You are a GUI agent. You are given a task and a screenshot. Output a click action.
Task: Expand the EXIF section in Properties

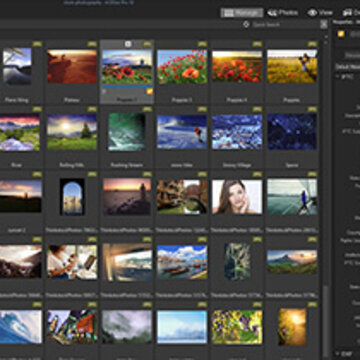(x=337, y=354)
